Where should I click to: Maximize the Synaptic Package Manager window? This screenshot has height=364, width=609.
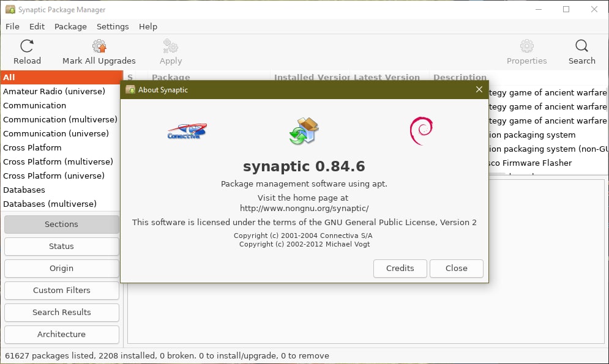point(566,9)
